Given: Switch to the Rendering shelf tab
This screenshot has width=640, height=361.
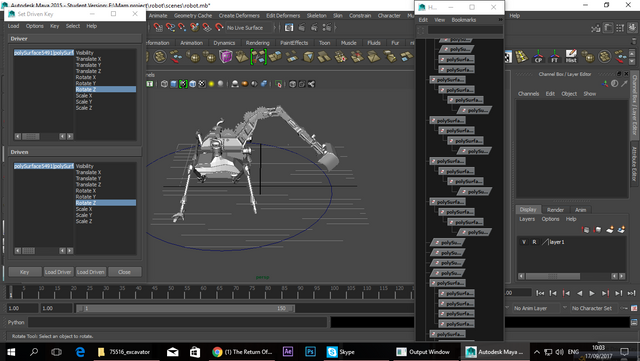Looking at the screenshot, I should tap(258, 43).
